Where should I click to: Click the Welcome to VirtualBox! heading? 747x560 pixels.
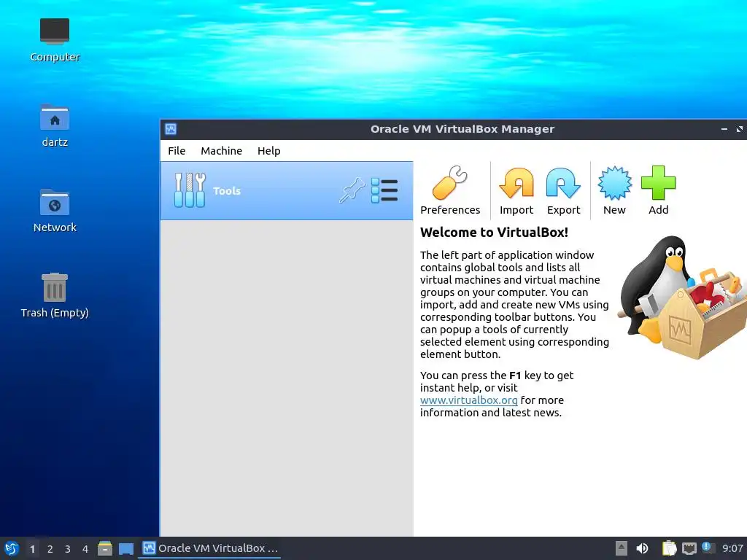(x=494, y=233)
